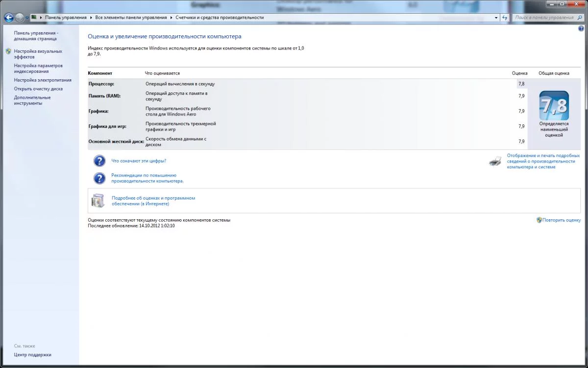Open 'Что означают эти цифры?' link
The width and height of the screenshot is (588, 368).
pyautogui.click(x=139, y=161)
